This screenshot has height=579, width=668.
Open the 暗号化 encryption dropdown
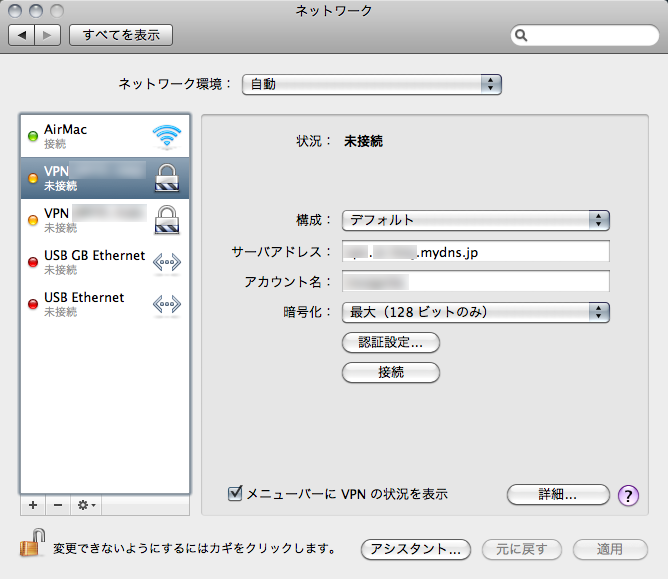(x=475, y=312)
